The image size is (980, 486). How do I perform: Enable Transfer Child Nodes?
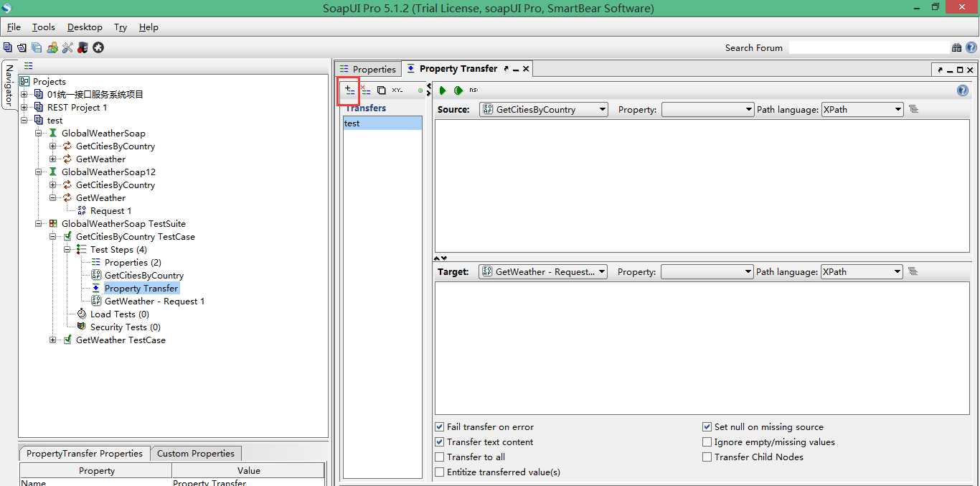(x=707, y=457)
